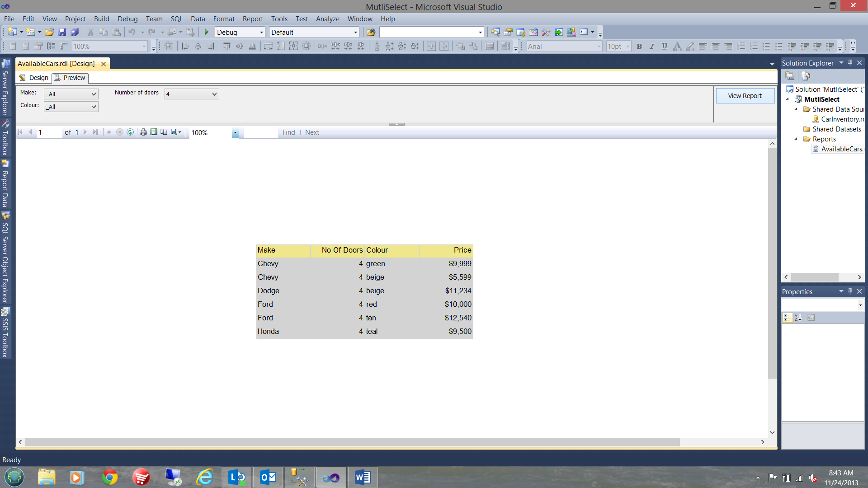Refresh the report preview

click(x=130, y=132)
